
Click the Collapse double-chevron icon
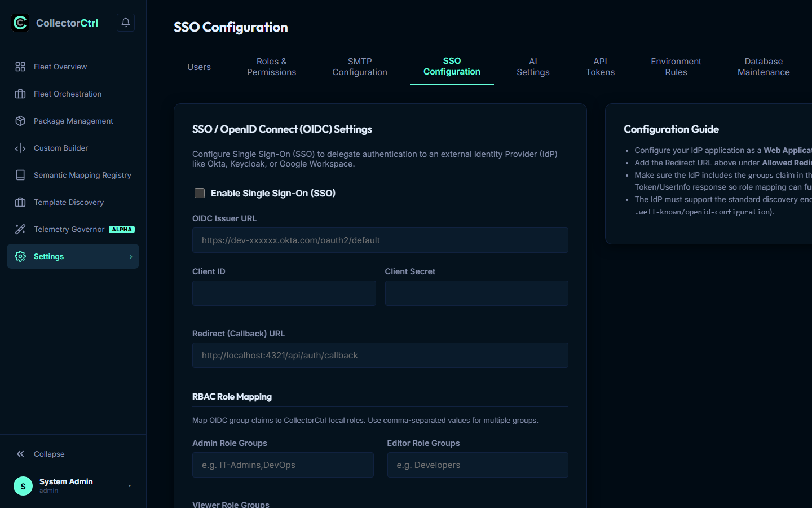(x=20, y=454)
